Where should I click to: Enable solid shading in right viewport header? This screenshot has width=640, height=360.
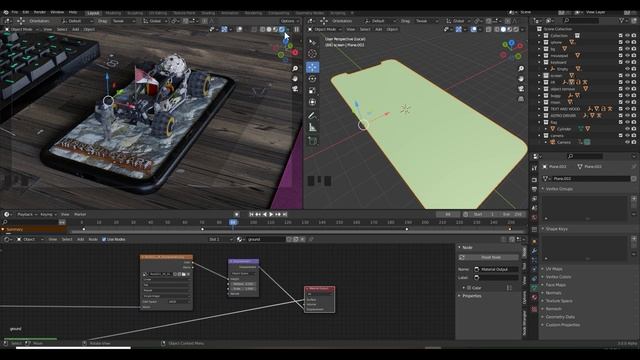[x=503, y=29]
